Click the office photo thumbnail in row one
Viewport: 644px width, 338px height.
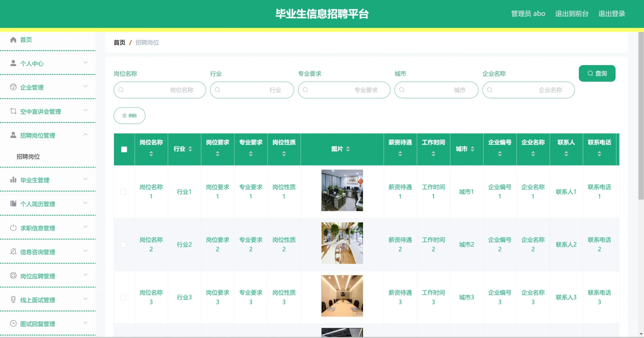click(342, 190)
